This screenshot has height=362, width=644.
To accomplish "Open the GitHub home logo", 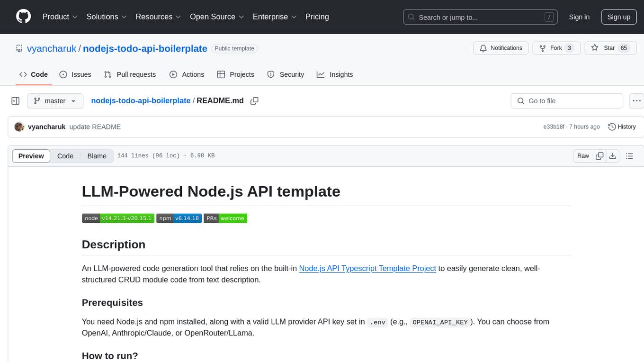I will pyautogui.click(x=23, y=17).
